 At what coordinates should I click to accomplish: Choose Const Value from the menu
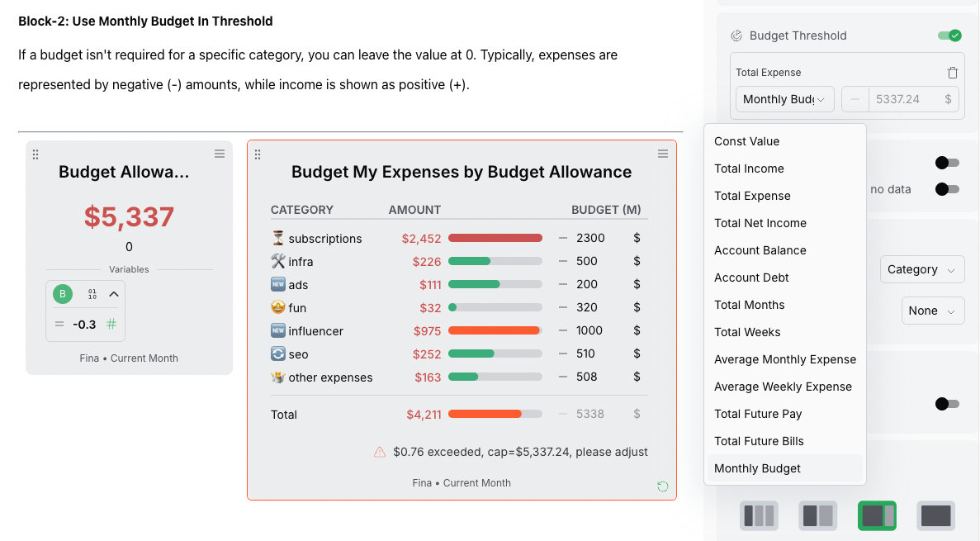tap(746, 141)
